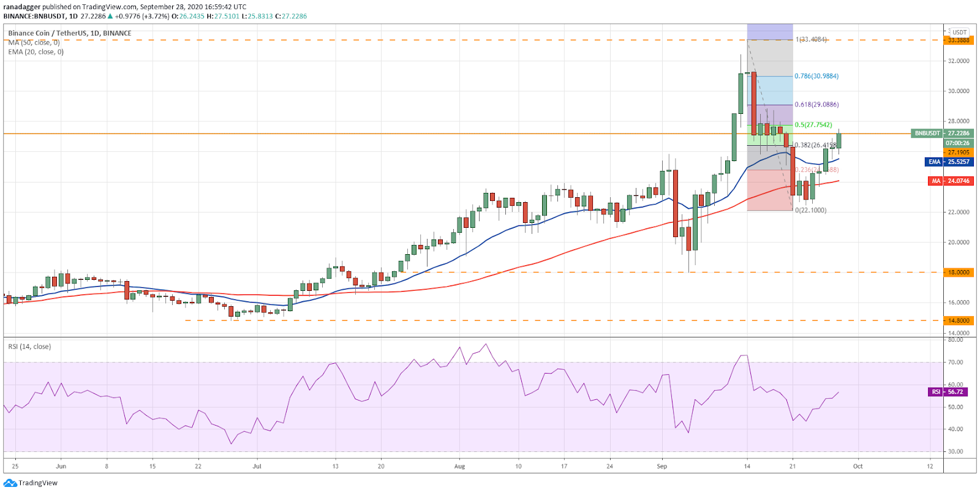Click the TradingView logo at chart bottom
This screenshot has width=980, height=493.
click(x=31, y=483)
